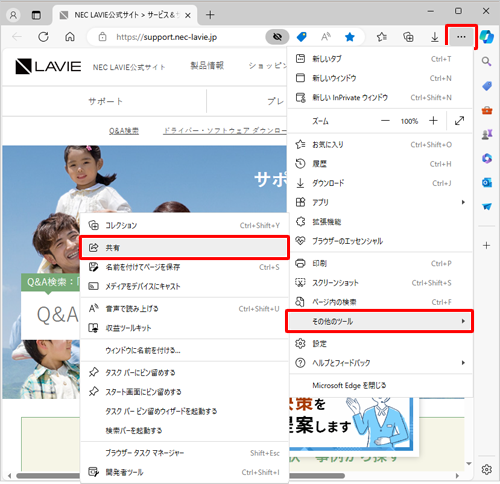
Task: Click the Home button
Action: coord(70,37)
